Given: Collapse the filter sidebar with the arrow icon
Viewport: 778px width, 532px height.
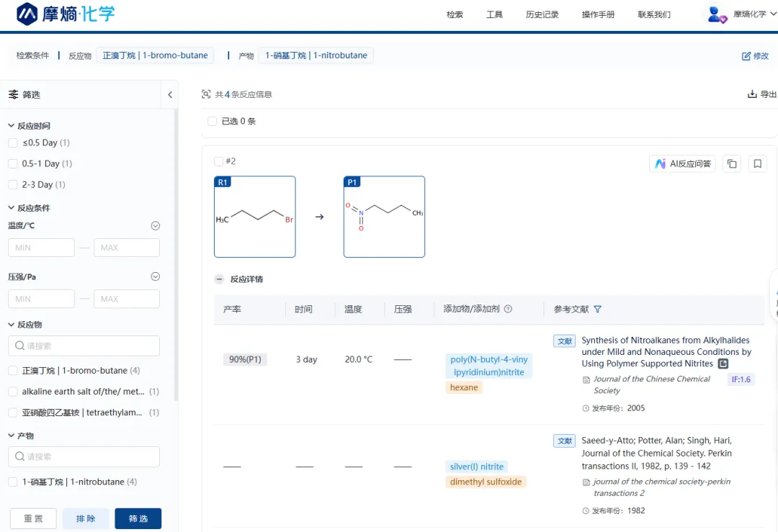Looking at the screenshot, I should [170, 94].
